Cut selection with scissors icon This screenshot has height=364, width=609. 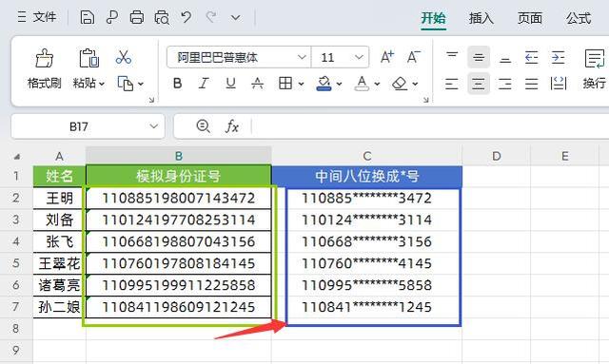point(124,57)
